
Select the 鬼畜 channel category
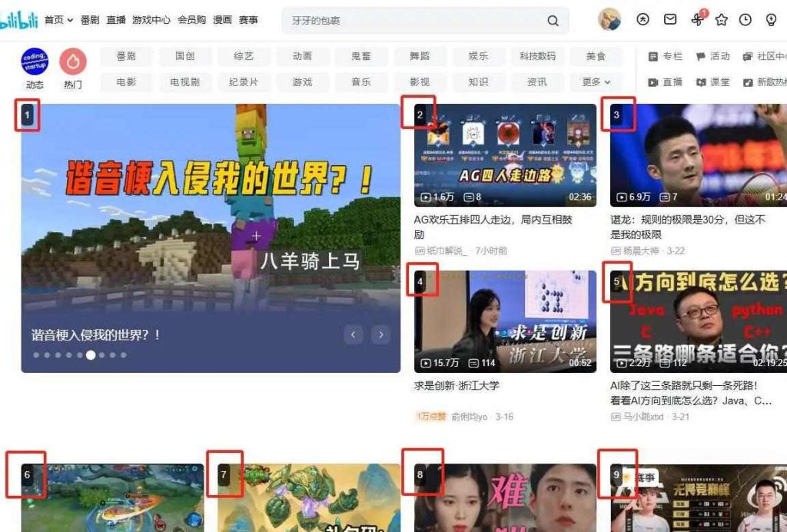pyautogui.click(x=361, y=56)
